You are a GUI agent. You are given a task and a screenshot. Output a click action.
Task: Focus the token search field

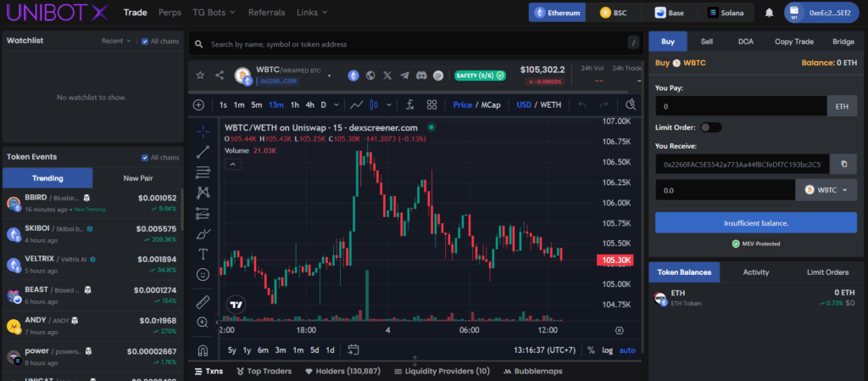[414, 44]
